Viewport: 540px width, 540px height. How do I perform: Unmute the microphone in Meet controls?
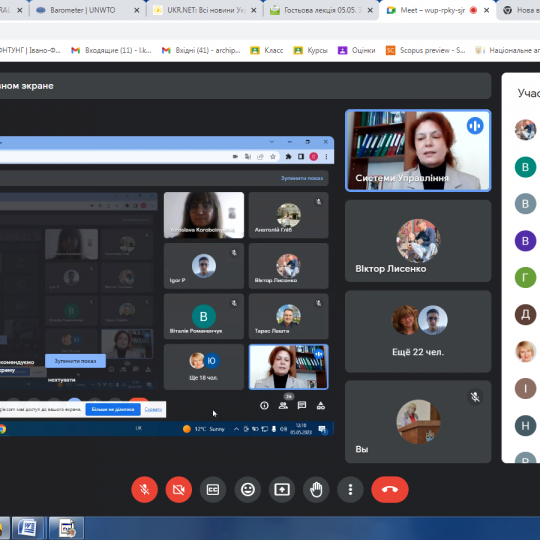(144, 489)
